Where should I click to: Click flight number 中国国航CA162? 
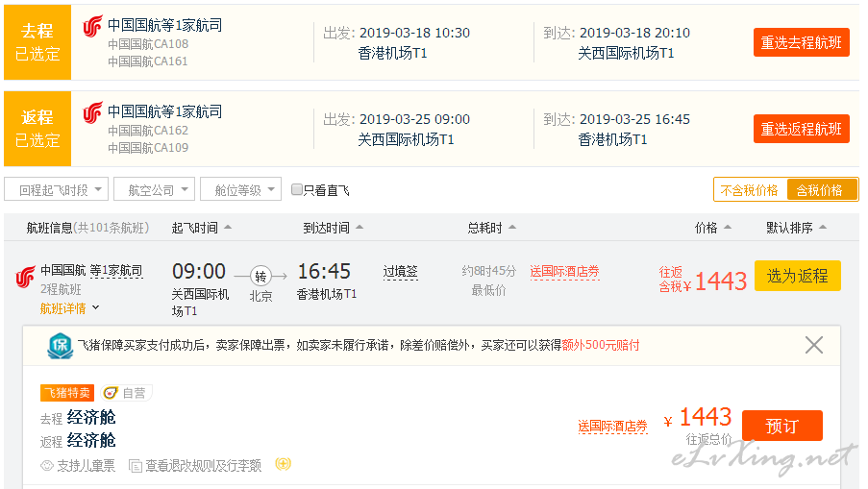pyautogui.click(x=148, y=131)
